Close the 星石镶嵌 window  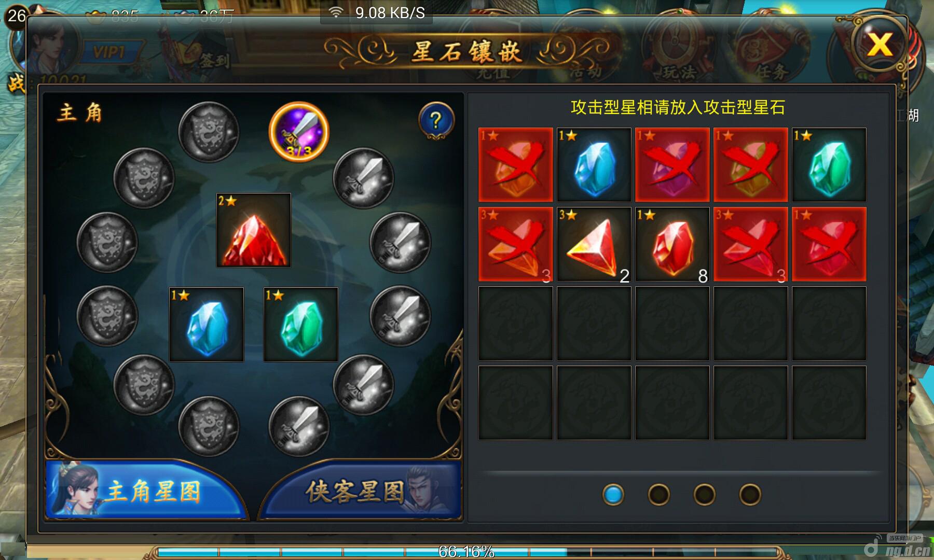[x=880, y=45]
